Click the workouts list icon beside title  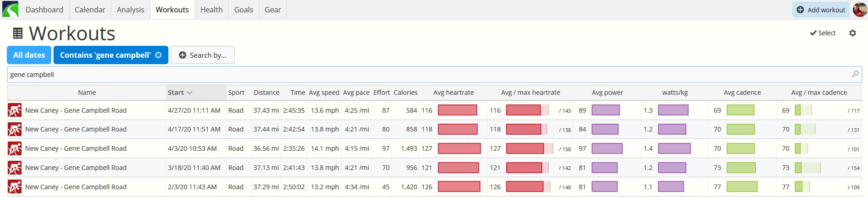coord(18,33)
